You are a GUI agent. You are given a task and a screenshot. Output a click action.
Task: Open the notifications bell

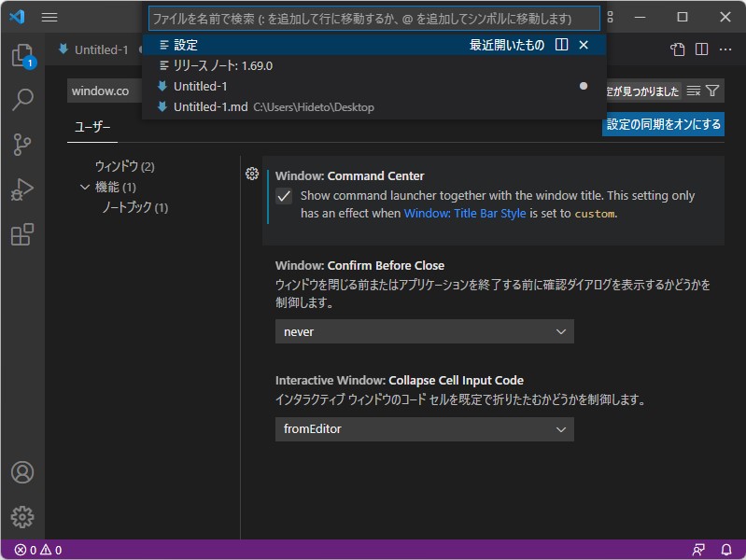726,550
